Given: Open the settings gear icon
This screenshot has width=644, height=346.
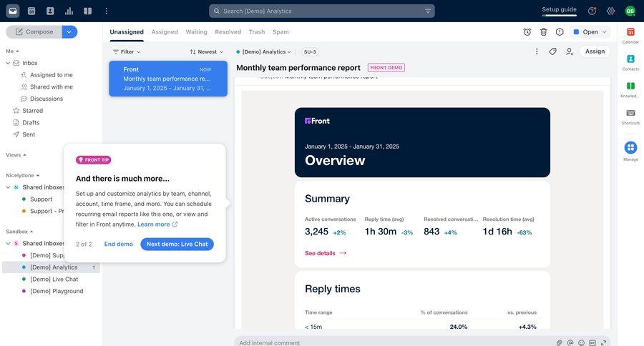Looking at the screenshot, I should 611,11.
